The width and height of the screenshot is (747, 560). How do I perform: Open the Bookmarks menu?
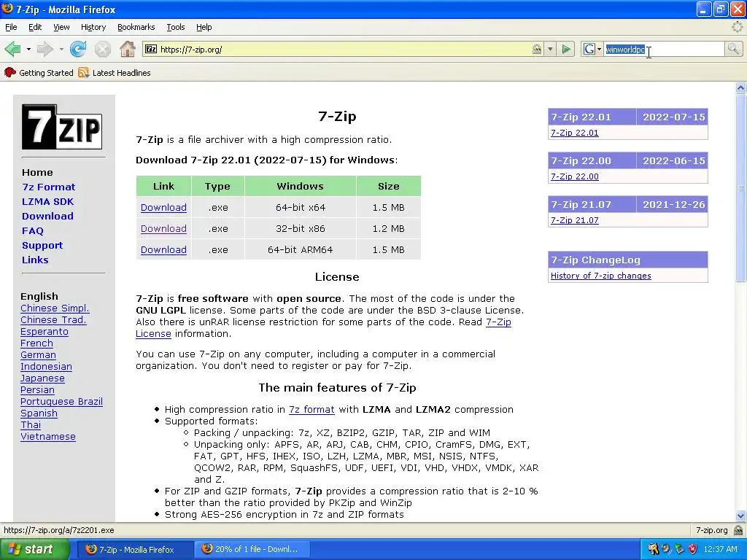click(x=136, y=27)
